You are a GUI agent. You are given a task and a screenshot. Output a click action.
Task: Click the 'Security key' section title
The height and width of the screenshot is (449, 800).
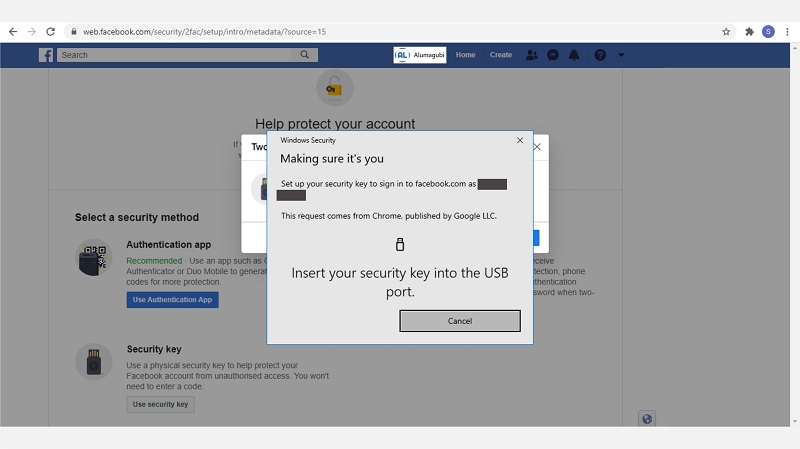(x=154, y=349)
